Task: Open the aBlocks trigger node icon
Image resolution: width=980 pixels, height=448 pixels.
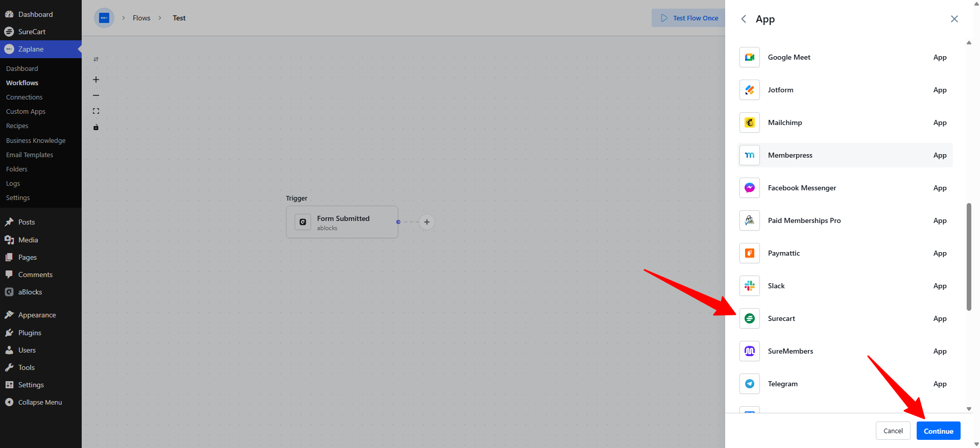Action: click(x=303, y=222)
